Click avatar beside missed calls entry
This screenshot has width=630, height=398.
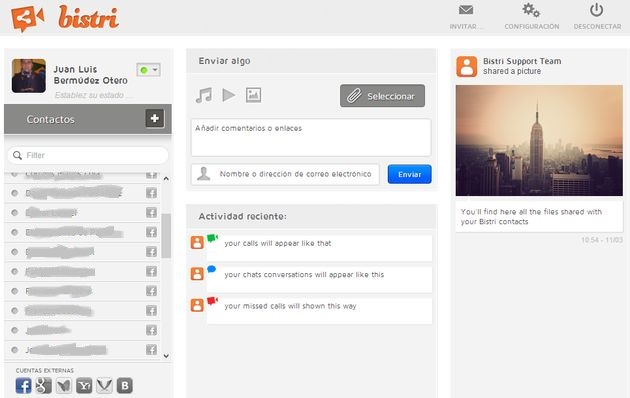pos(197,305)
